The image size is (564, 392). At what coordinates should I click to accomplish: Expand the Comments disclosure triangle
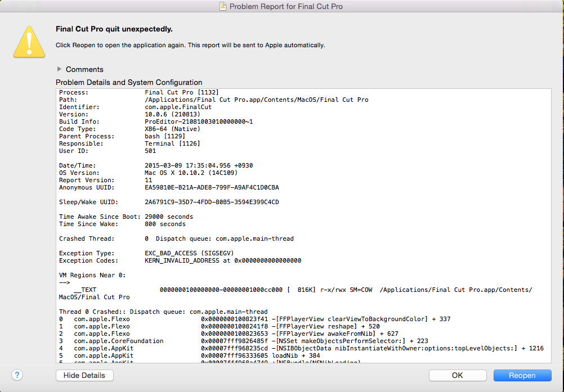click(59, 69)
